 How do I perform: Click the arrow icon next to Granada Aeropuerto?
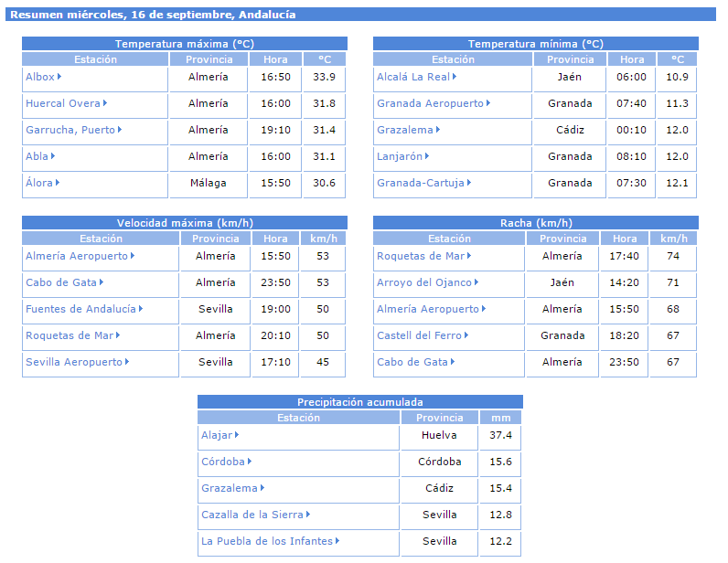488,104
